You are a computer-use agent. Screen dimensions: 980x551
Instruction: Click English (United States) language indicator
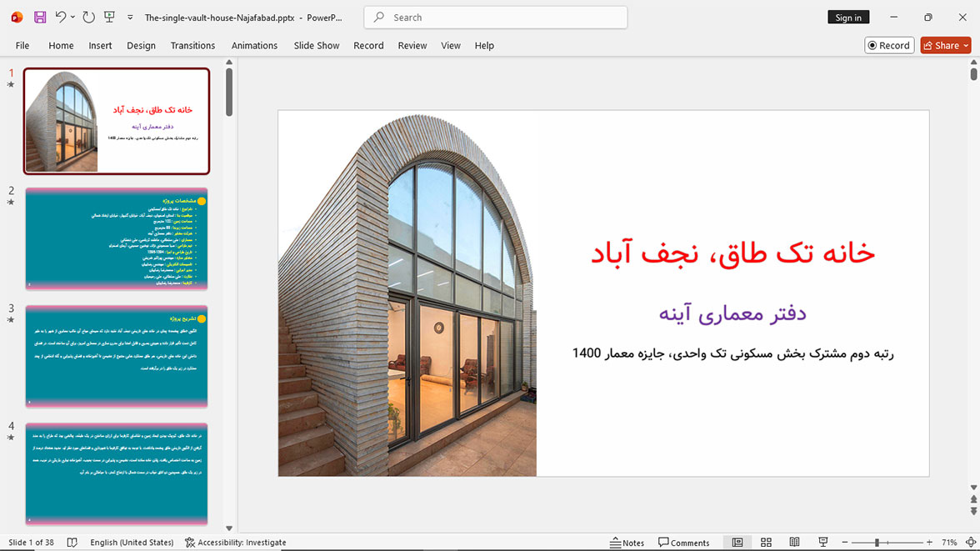pyautogui.click(x=132, y=542)
